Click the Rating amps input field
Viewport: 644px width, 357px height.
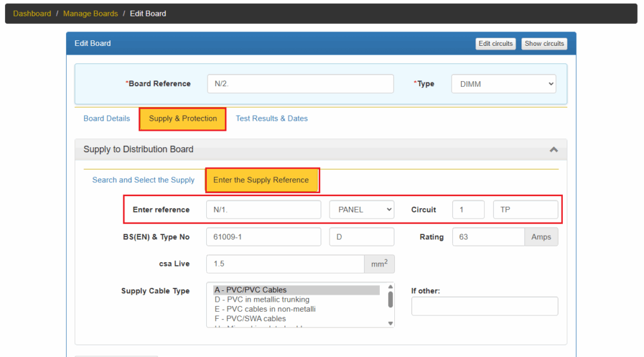[x=488, y=237]
